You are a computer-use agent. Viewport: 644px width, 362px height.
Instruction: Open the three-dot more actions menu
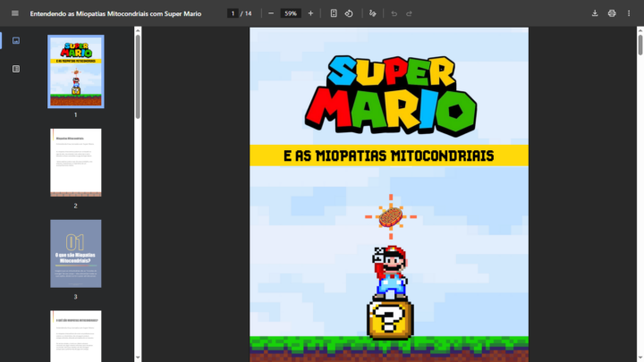point(629,13)
